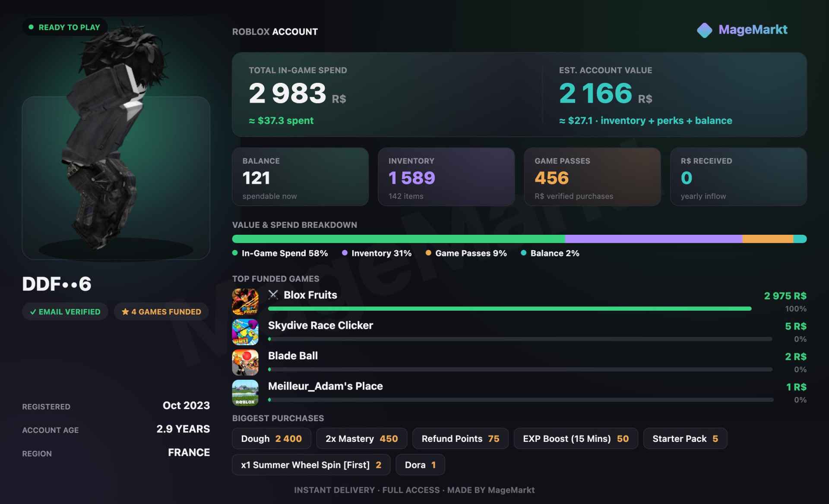Click the Game Passes 456 card
829x504 pixels.
592,177
